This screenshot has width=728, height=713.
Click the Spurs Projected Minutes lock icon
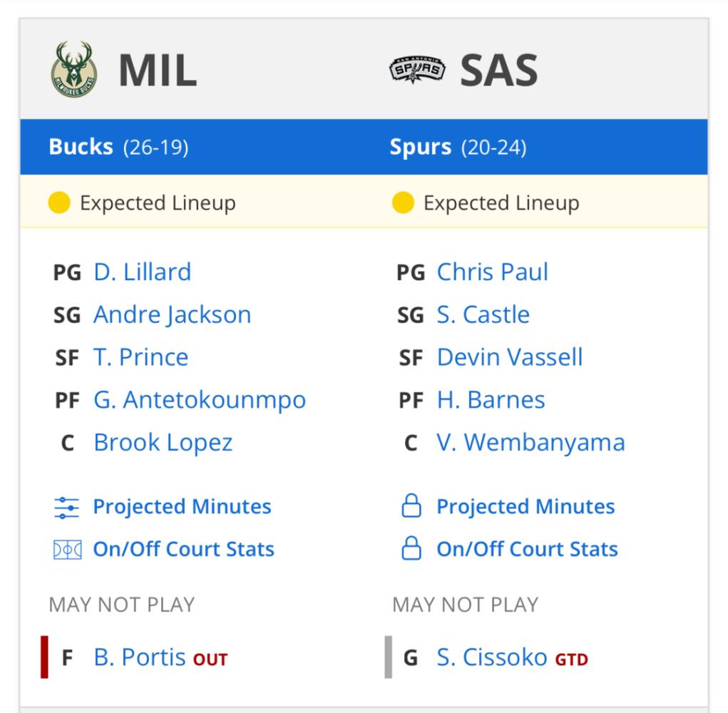(x=411, y=506)
